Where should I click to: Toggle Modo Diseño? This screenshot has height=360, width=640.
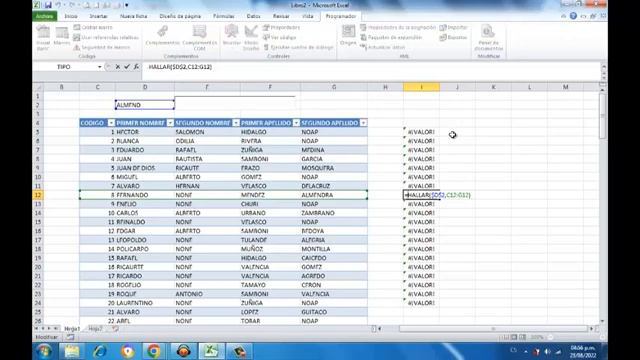(251, 37)
